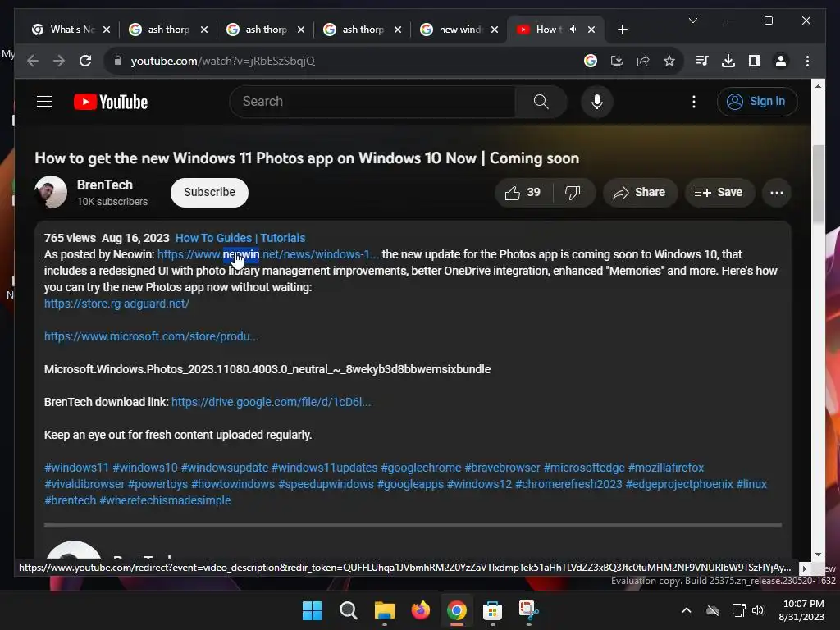
Task: Bookmark this page with the star icon
Action: (x=669, y=61)
